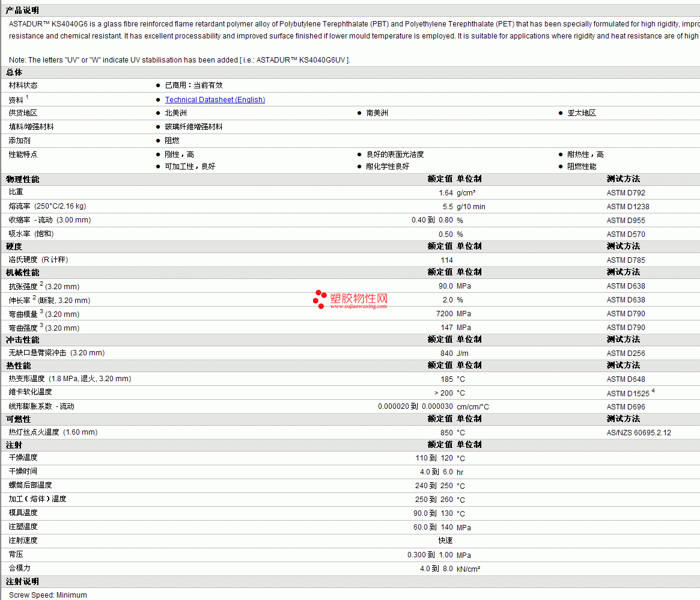The width and height of the screenshot is (700, 600).
Task: Select the tensile strength value 90.0
Action: tap(445, 286)
